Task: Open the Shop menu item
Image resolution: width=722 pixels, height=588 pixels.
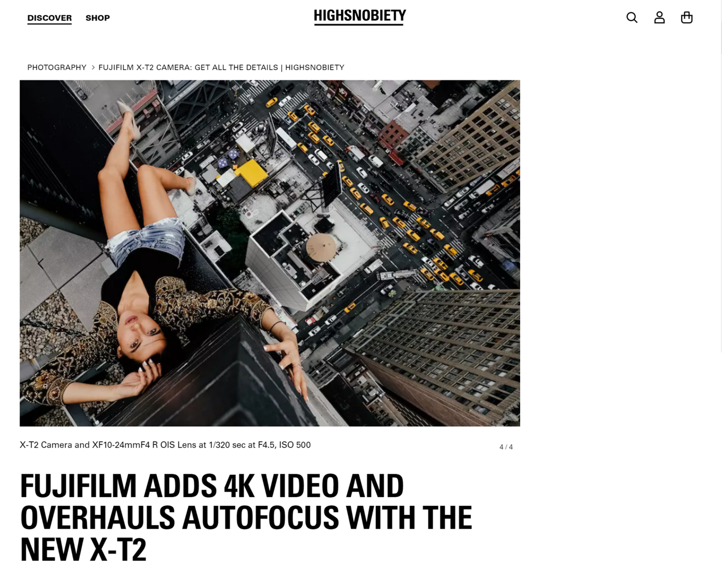Action: pyautogui.click(x=98, y=18)
